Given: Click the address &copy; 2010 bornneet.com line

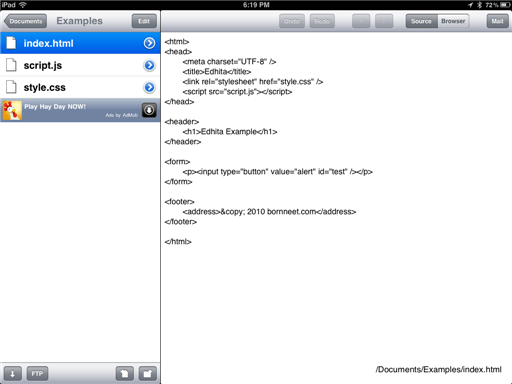Looking at the screenshot, I should tap(269, 212).
